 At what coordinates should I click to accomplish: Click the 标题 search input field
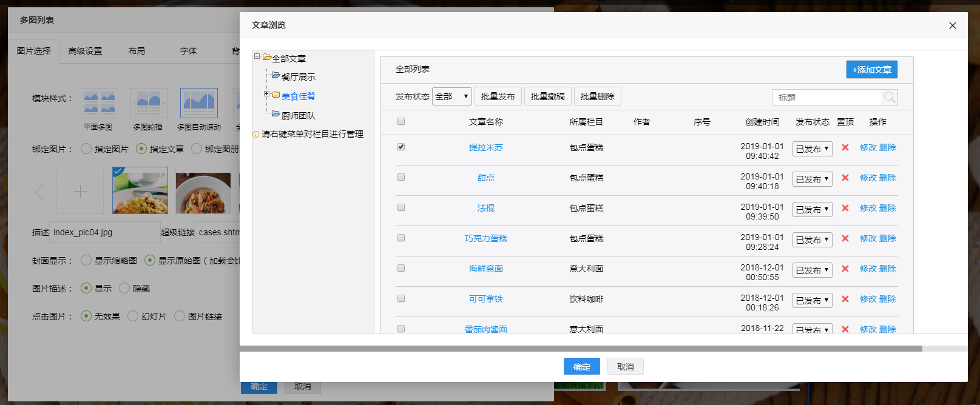point(826,98)
